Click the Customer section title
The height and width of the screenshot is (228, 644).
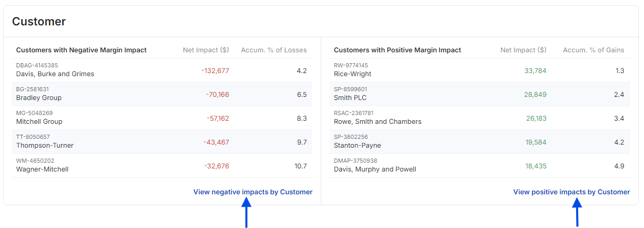(x=39, y=21)
